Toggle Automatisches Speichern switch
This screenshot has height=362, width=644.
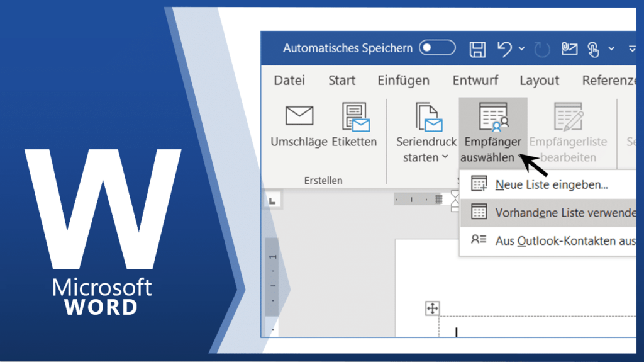click(437, 48)
